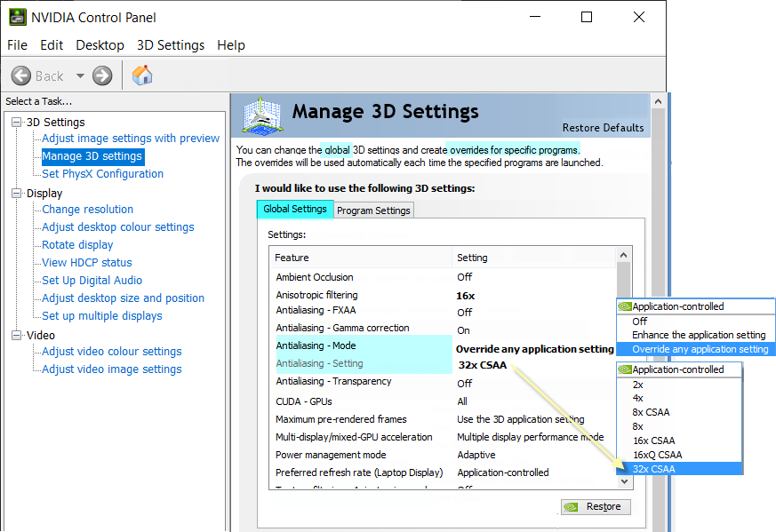
Task: Click the Home icon in toolbar
Action: [x=142, y=75]
